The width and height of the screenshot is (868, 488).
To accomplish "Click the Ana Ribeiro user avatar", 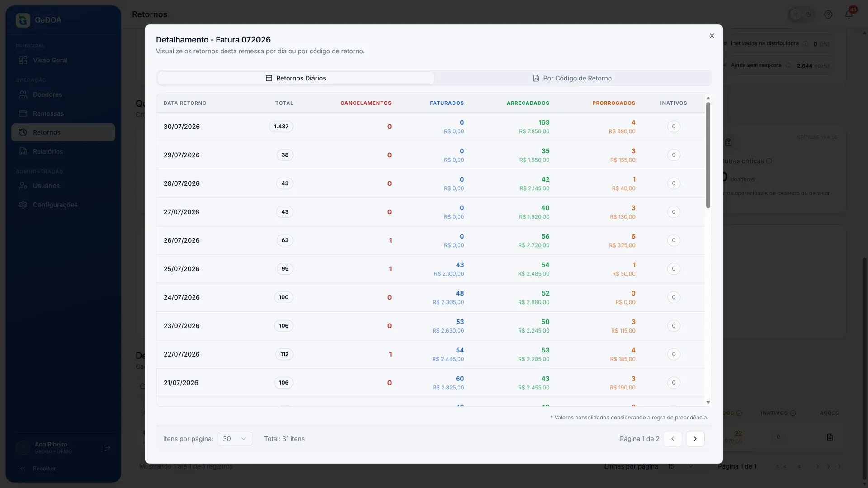I will point(23,448).
